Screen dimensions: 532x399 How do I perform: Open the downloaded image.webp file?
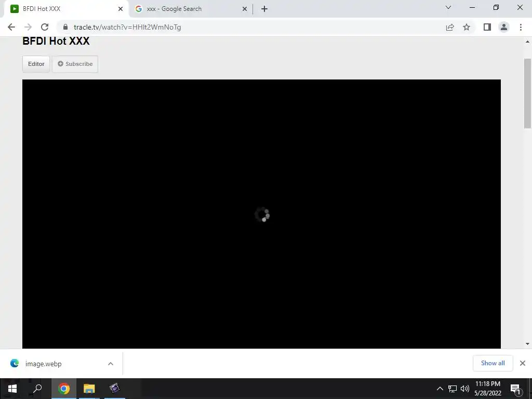click(x=44, y=364)
